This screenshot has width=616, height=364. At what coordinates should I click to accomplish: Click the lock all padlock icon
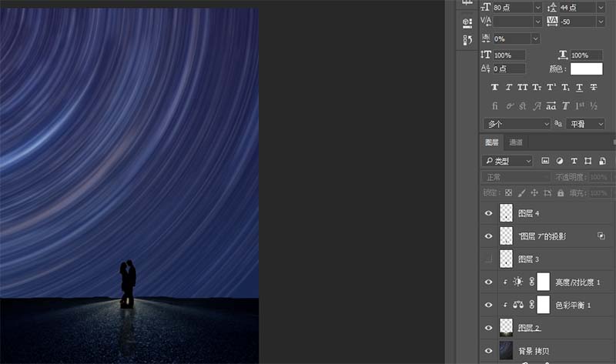point(561,193)
